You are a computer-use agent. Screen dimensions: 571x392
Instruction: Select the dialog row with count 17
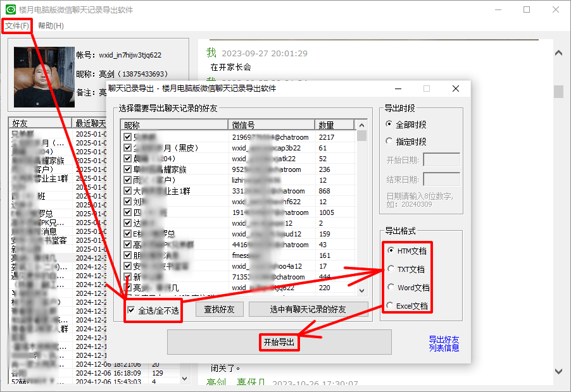tap(239, 266)
